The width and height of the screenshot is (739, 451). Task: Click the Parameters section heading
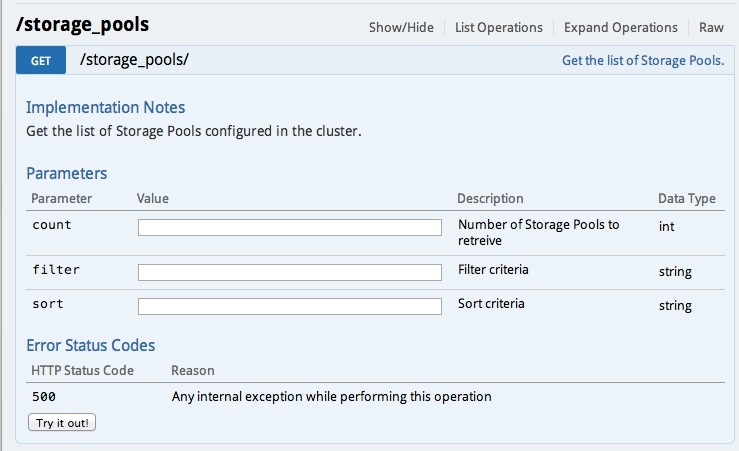66,173
